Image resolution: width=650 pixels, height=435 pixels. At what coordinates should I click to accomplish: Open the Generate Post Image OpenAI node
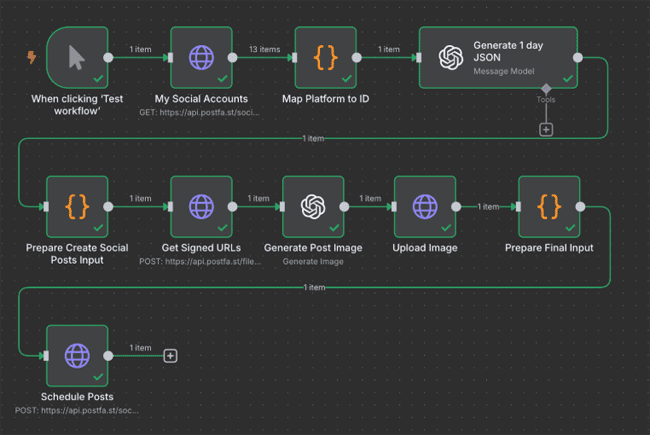tap(313, 207)
